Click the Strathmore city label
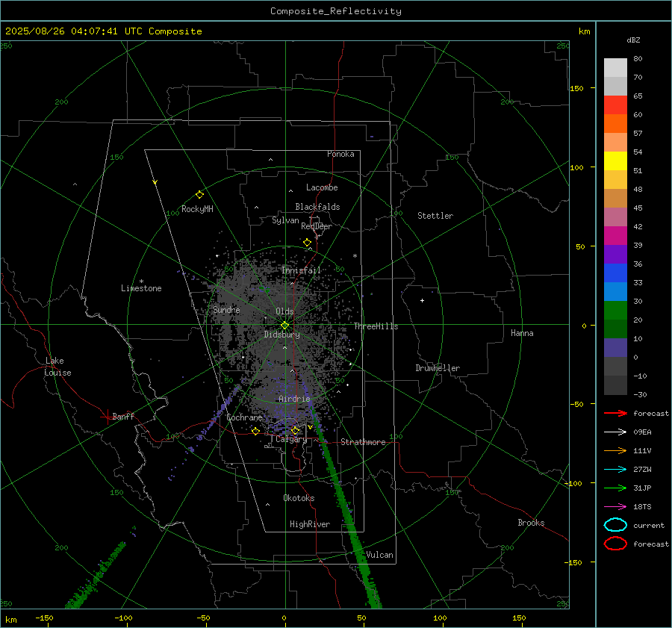 click(x=363, y=442)
